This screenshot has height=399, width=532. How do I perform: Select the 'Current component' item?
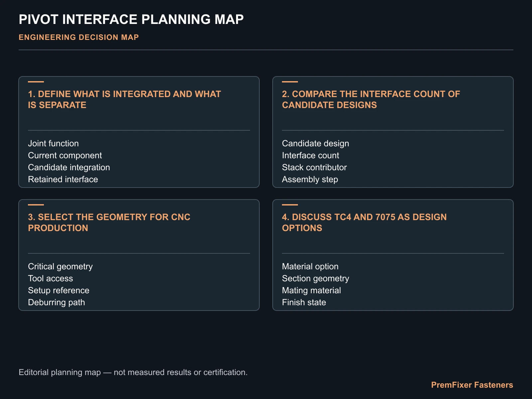pyautogui.click(x=65, y=155)
